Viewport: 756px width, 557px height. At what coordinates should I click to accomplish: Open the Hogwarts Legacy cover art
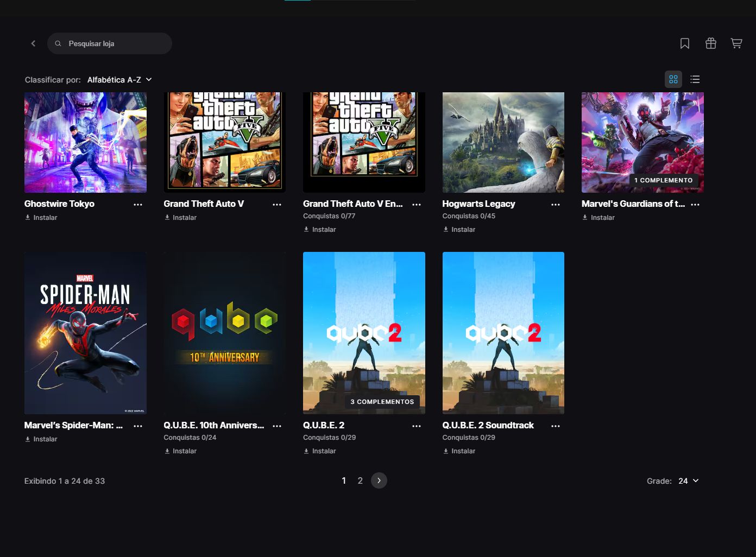pyautogui.click(x=503, y=142)
